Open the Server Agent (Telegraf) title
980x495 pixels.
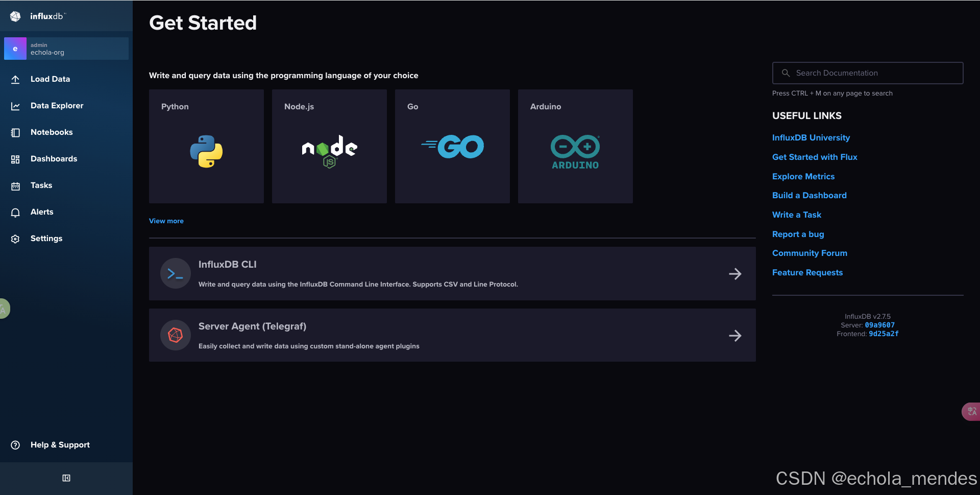pyautogui.click(x=252, y=326)
